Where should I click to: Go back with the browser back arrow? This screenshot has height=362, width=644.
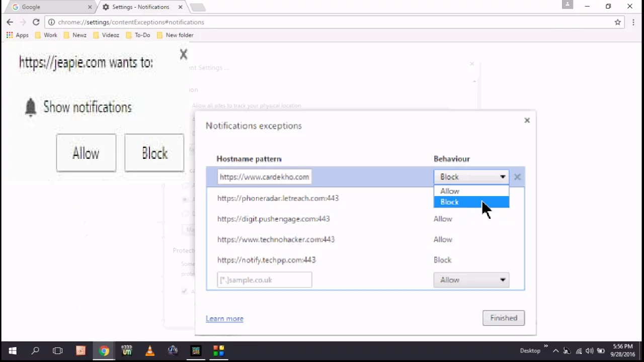pyautogui.click(x=10, y=22)
